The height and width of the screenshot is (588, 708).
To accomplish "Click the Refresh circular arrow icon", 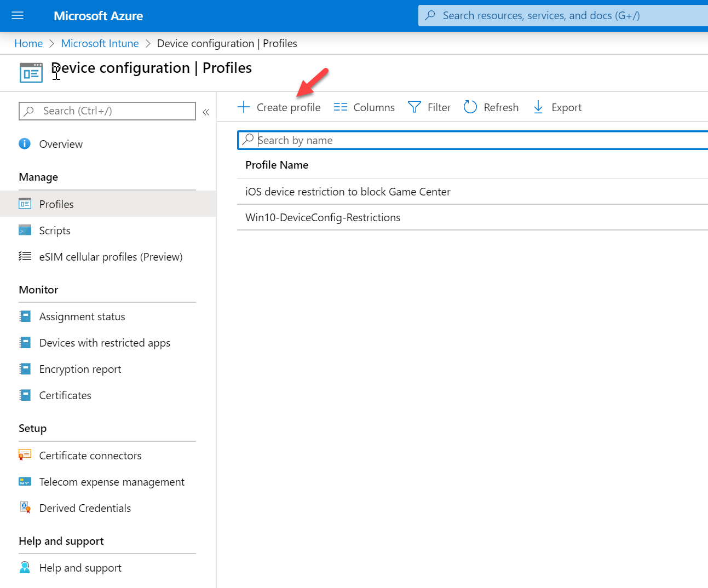I will pos(470,107).
